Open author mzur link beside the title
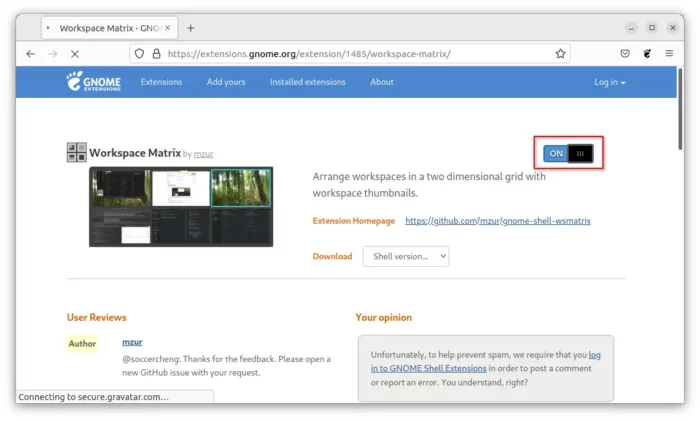 tap(204, 154)
